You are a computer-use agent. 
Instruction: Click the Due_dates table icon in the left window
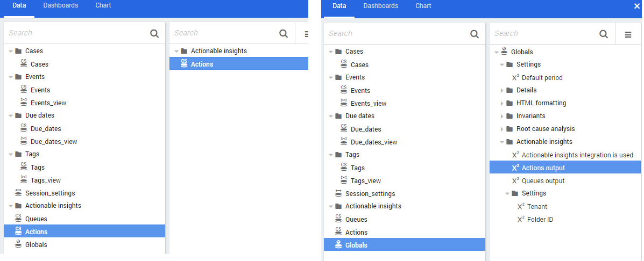[24, 128]
